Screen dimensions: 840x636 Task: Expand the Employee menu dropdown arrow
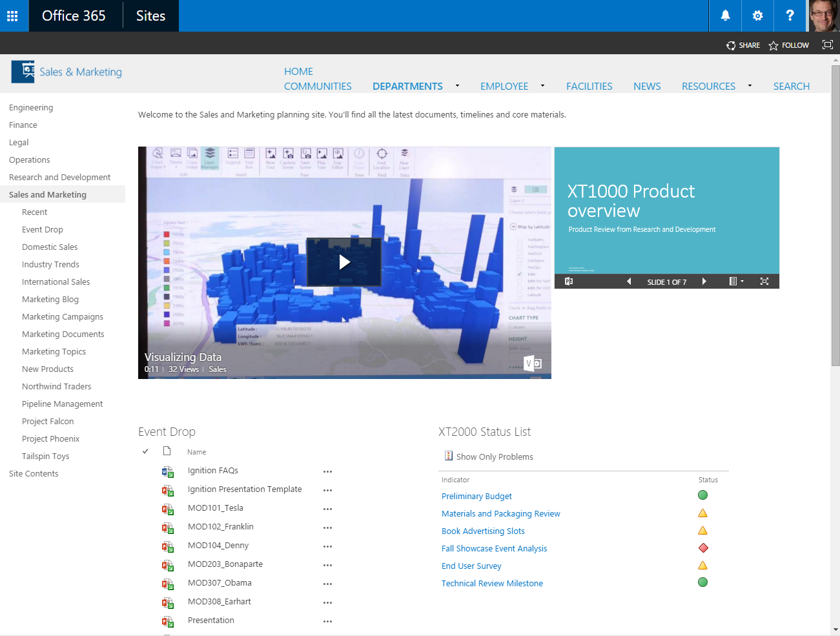click(x=542, y=86)
